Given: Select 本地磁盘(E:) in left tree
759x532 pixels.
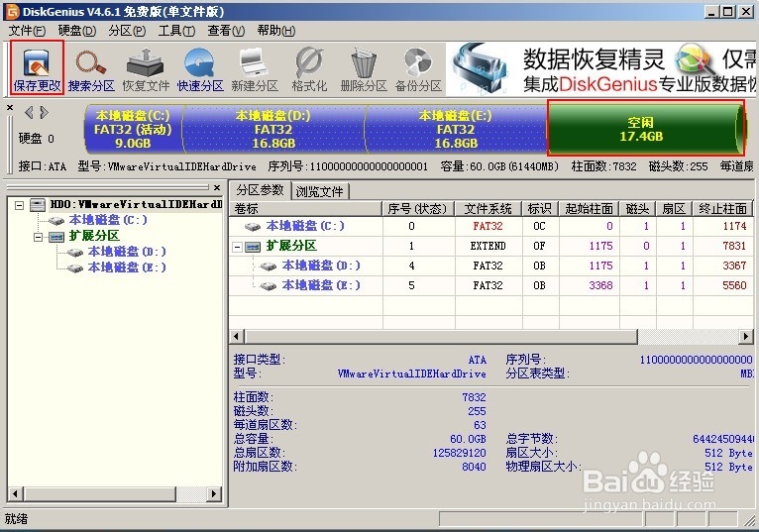Looking at the screenshot, I should 127,267.
